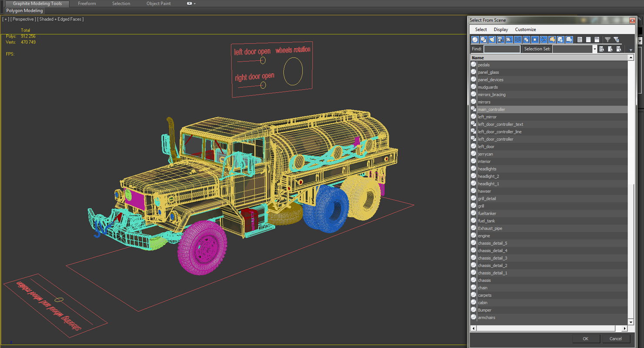This screenshot has width=644, height=348.
Task: Open Select menu in Select From Scene
Action: [481, 30]
